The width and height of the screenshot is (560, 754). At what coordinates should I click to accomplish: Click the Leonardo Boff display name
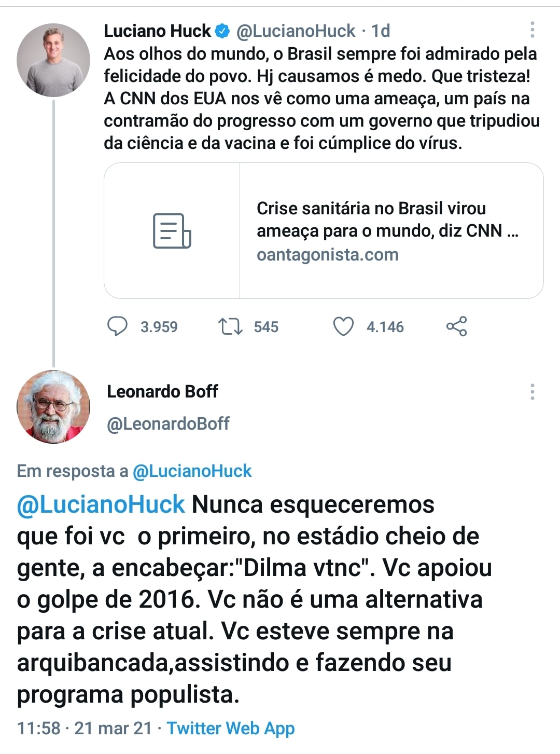pyautogui.click(x=162, y=391)
